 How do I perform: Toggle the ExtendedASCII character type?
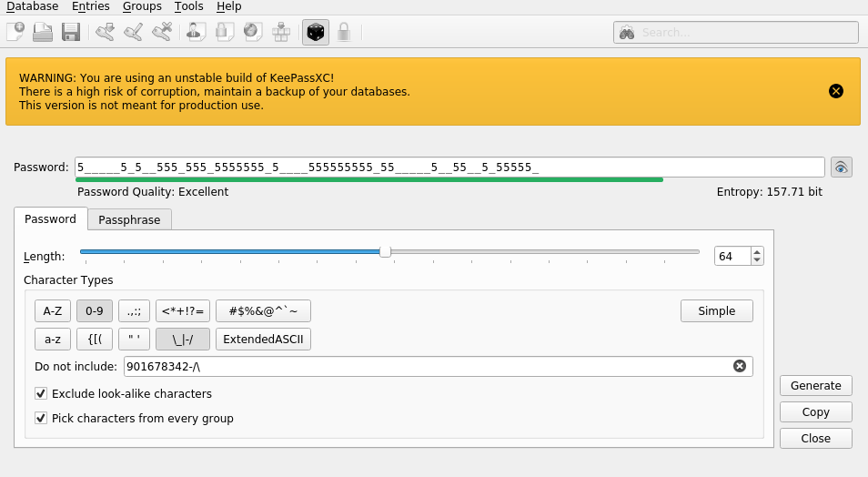(x=263, y=339)
